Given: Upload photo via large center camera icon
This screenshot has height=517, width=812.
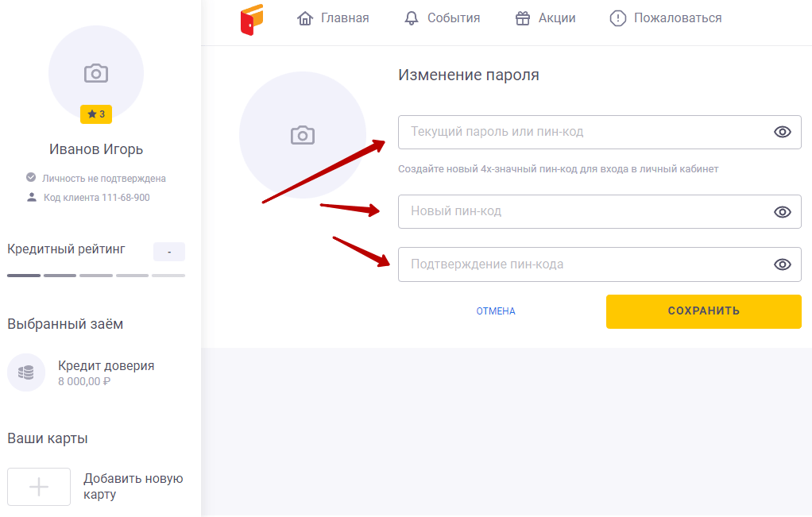Looking at the screenshot, I should click(303, 135).
